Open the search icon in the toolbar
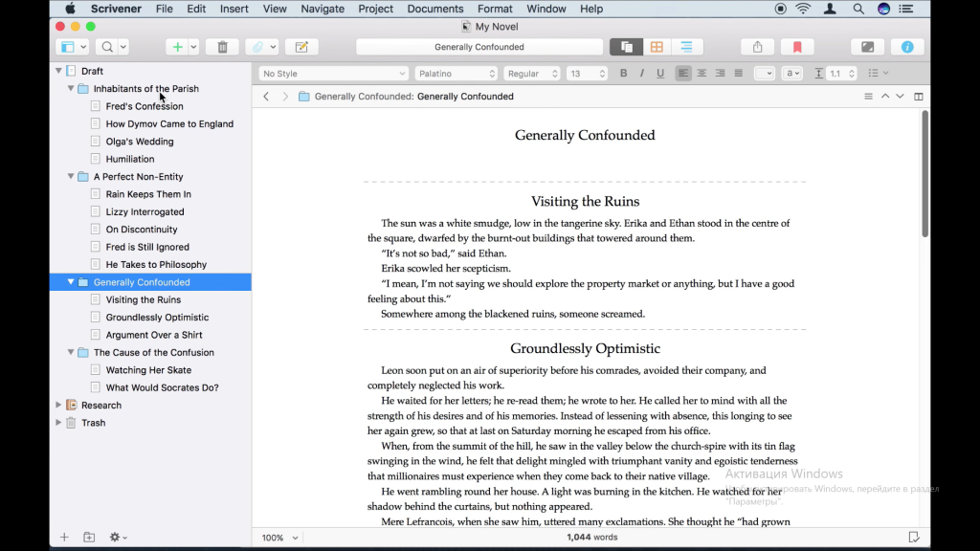This screenshot has width=980, height=551. [108, 46]
